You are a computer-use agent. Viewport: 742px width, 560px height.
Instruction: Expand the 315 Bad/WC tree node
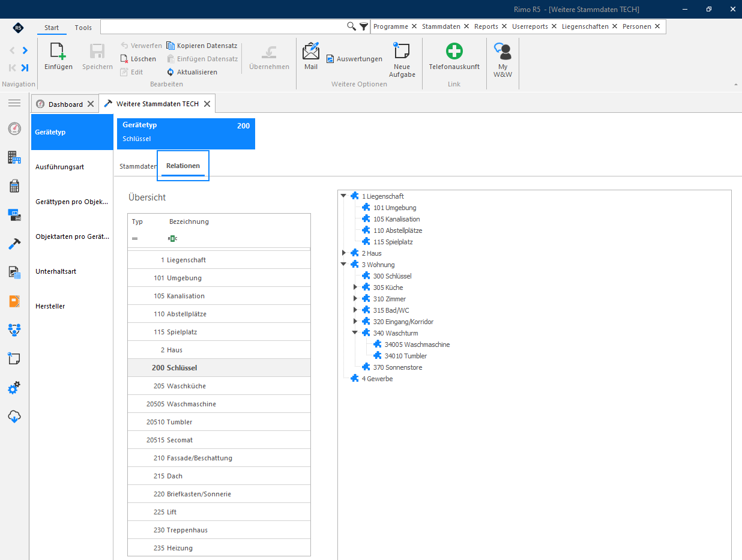point(355,310)
